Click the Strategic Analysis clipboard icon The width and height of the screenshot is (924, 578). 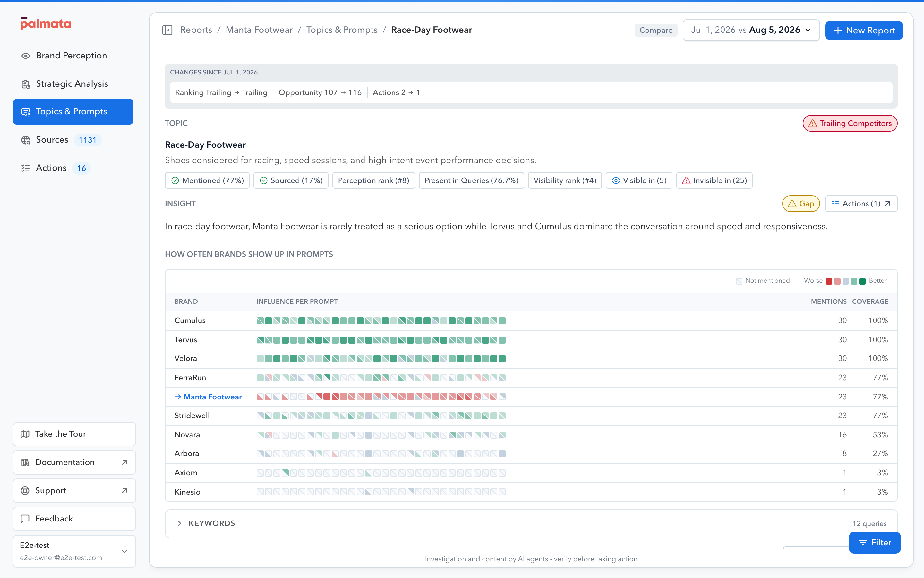coord(26,84)
